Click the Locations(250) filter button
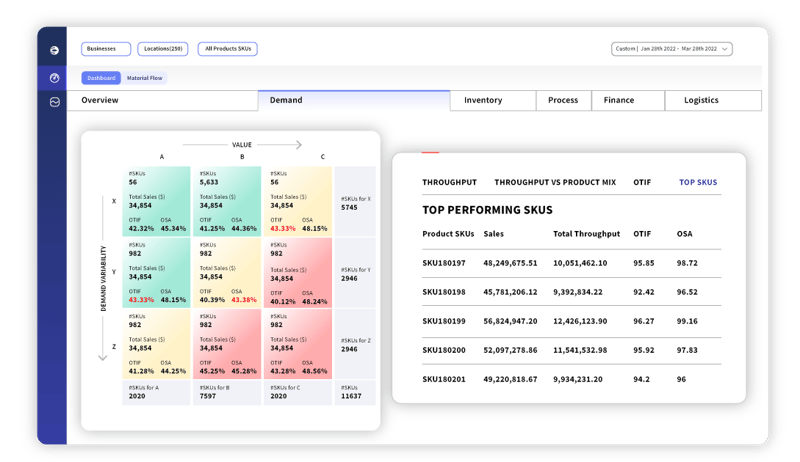This screenshot has width=800, height=462. tap(163, 49)
